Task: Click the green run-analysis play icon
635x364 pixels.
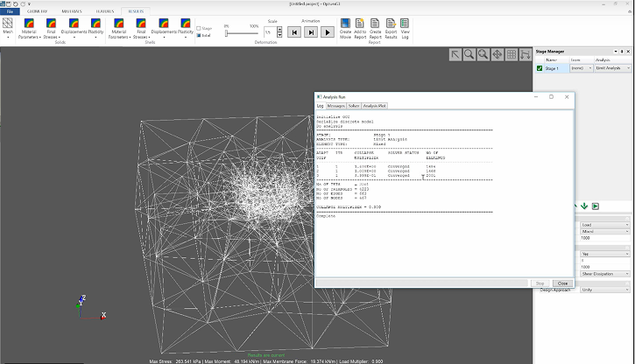Action: tap(596, 206)
